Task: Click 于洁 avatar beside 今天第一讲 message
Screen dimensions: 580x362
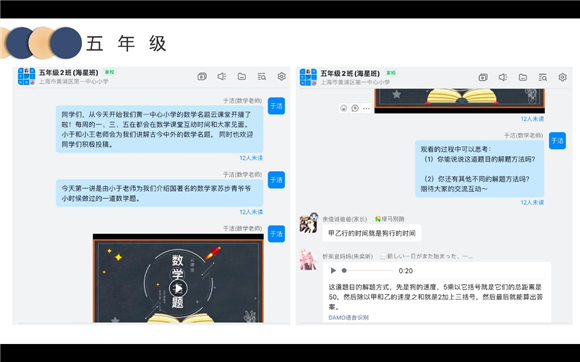Action: point(276,180)
